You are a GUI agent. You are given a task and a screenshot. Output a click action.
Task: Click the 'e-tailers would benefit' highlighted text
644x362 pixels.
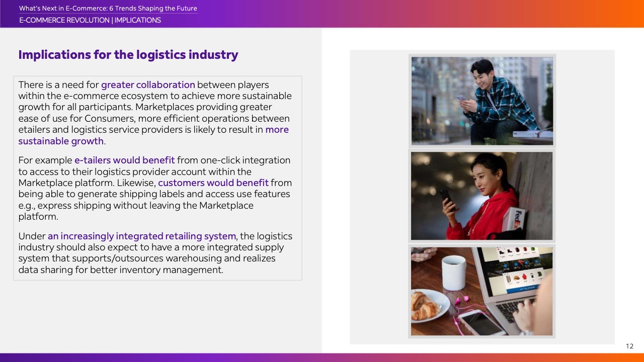point(124,160)
